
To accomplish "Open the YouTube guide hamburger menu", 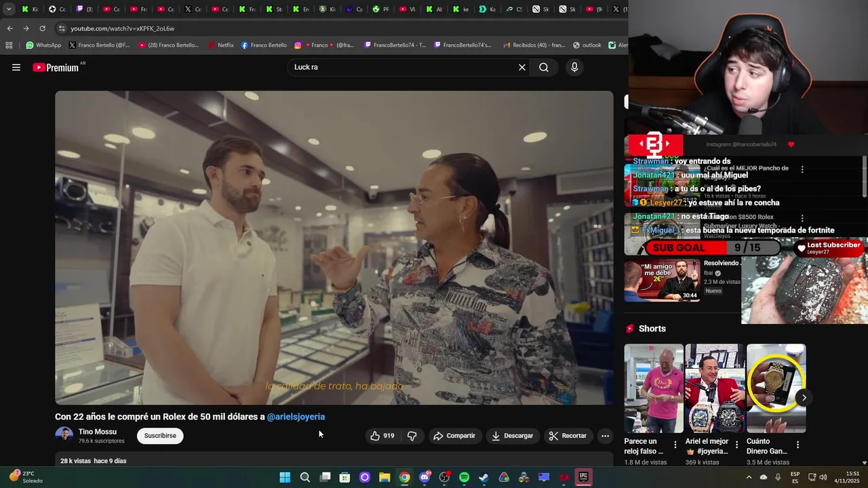I will (16, 67).
